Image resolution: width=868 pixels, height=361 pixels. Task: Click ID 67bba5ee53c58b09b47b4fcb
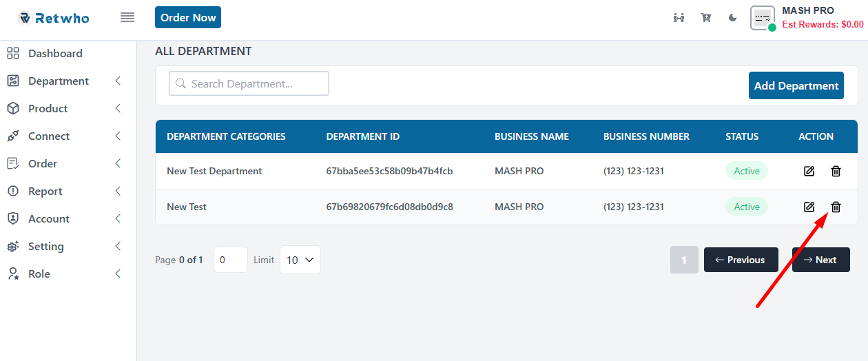coord(389,171)
